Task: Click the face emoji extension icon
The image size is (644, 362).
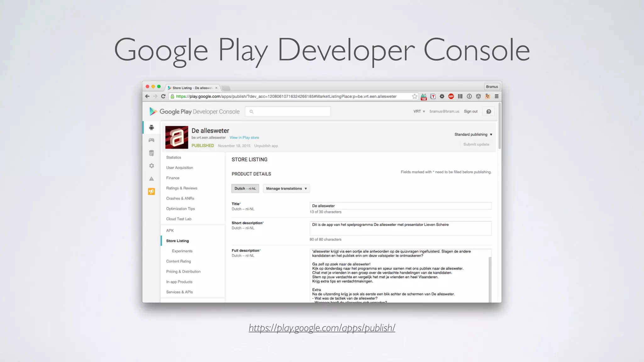Action: [x=487, y=96]
